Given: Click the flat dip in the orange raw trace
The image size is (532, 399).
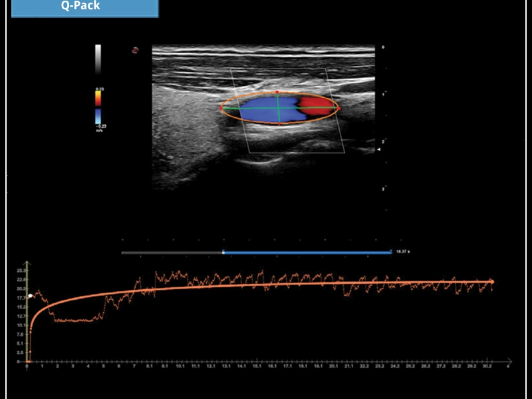Looking at the screenshot, I should [x=76, y=321].
